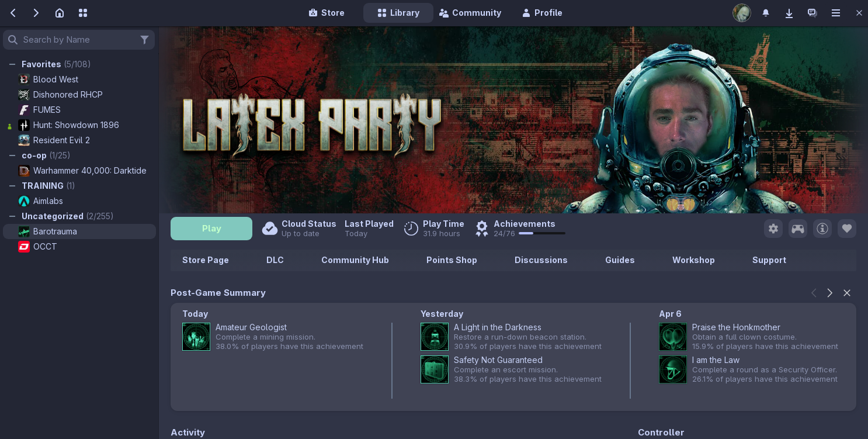Open the user avatar profile picture

(x=742, y=13)
